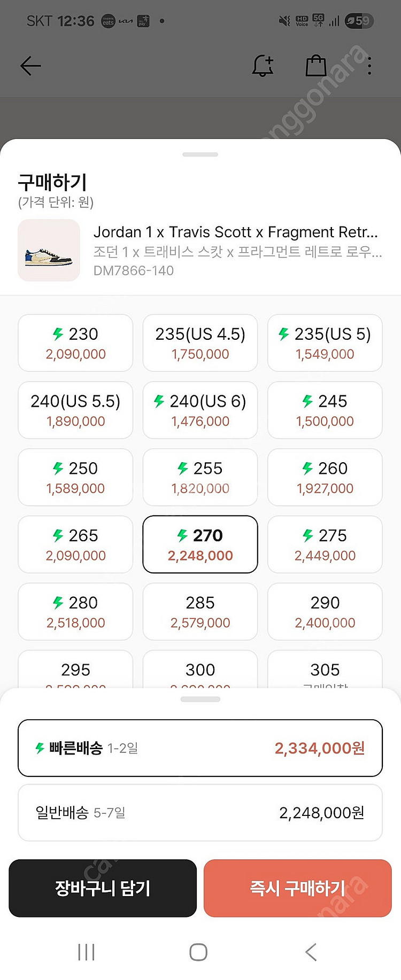Tap Android back navigation chevron
The width and height of the screenshot is (401, 980).
pyautogui.click(x=311, y=952)
